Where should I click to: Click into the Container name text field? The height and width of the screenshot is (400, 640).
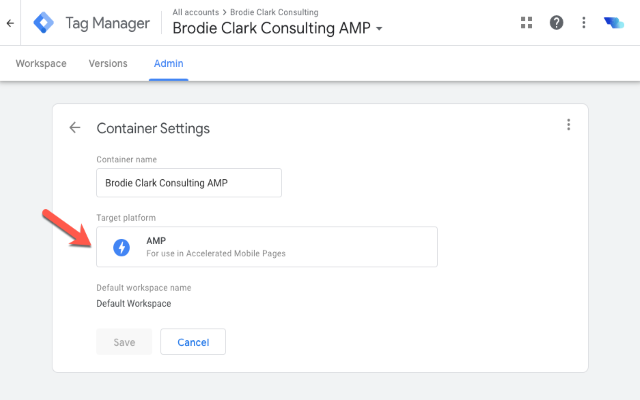tap(189, 183)
